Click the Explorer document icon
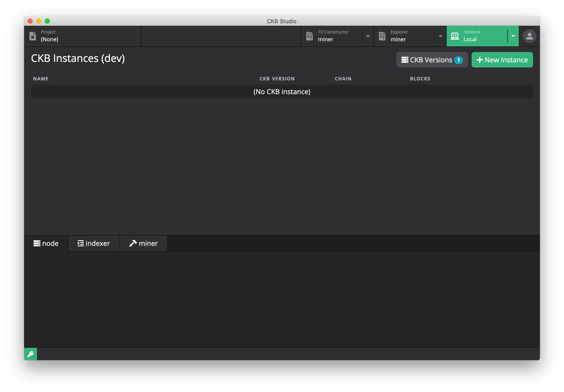 coord(382,36)
